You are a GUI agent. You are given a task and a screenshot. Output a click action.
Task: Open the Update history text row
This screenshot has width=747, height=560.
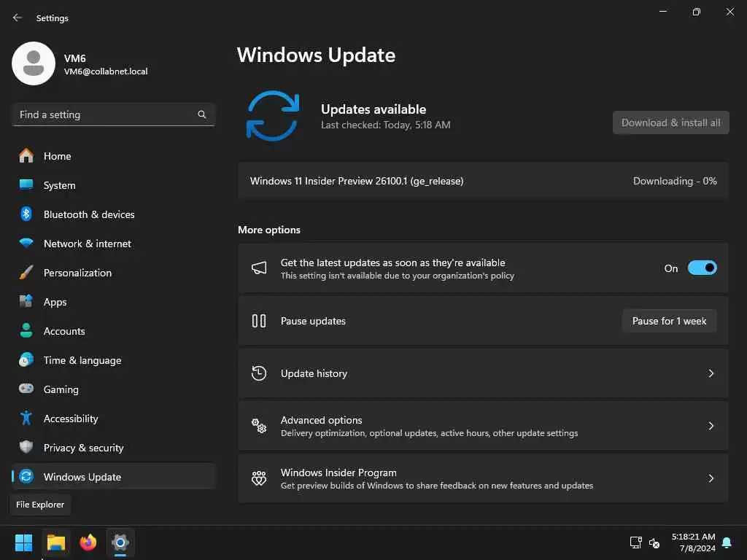(x=483, y=373)
